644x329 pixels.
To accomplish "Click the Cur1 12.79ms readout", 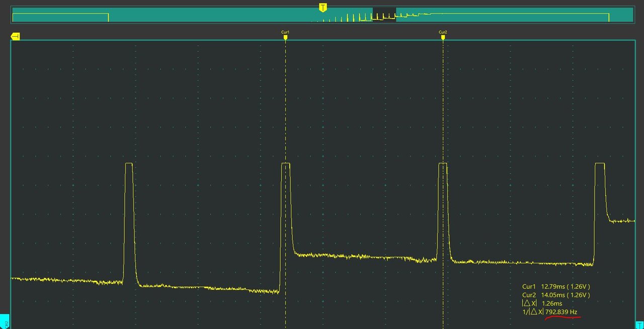I will (556, 286).
